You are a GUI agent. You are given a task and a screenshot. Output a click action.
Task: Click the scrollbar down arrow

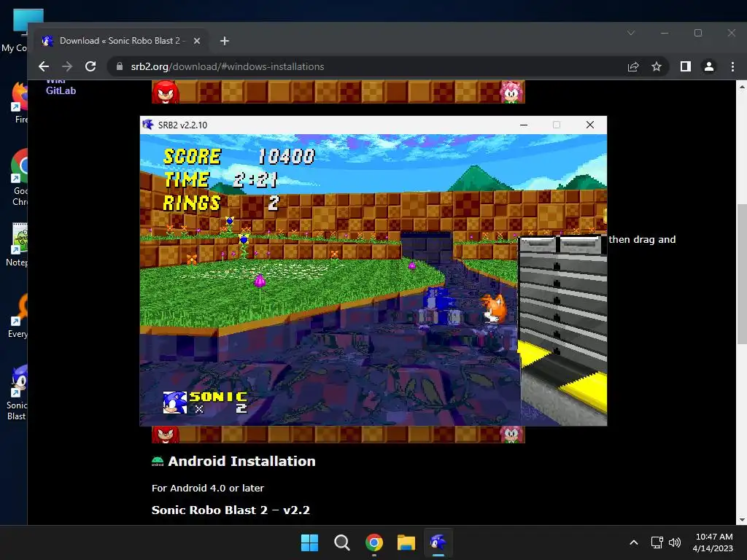pyautogui.click(x=742, y=520)
